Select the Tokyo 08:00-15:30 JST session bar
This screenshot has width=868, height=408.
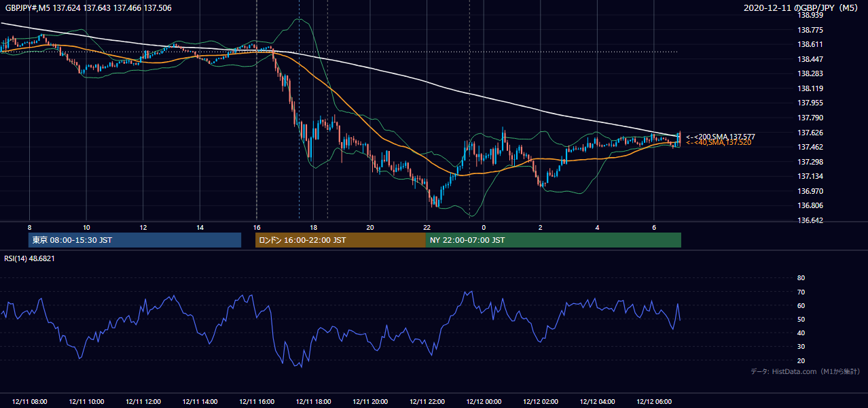(x=135, y=240)
